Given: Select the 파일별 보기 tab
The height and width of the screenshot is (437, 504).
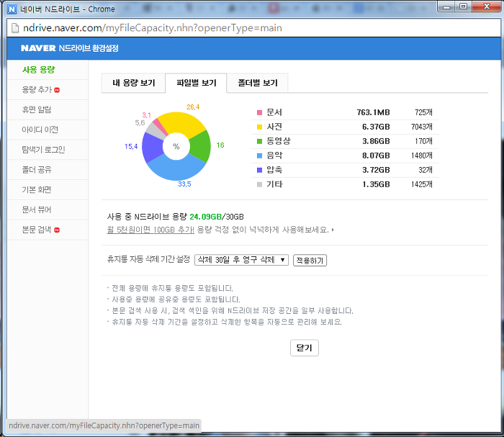Looking at the screenshot, I should point(196,83).
